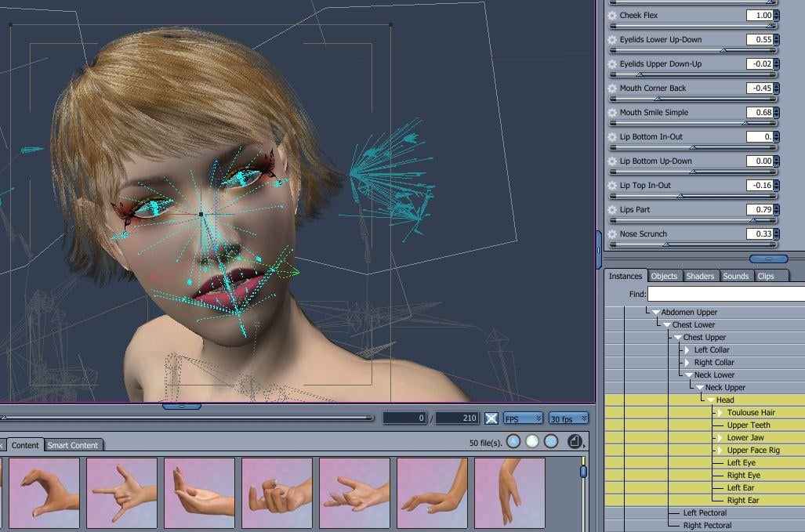Click the blue up-arrow circle in the browser
805x532 pixels.
tap(513, 441)
